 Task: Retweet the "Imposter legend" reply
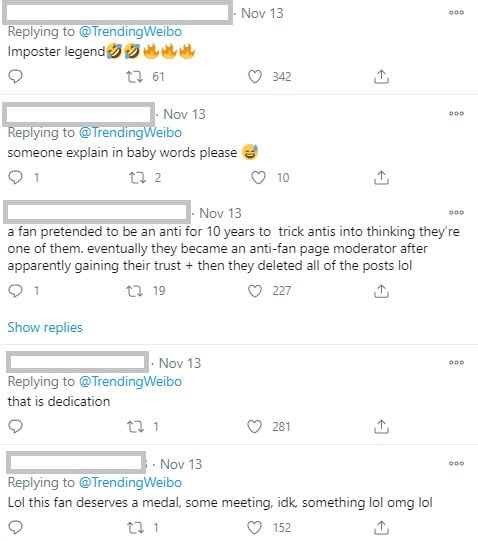tap(134, 77)
